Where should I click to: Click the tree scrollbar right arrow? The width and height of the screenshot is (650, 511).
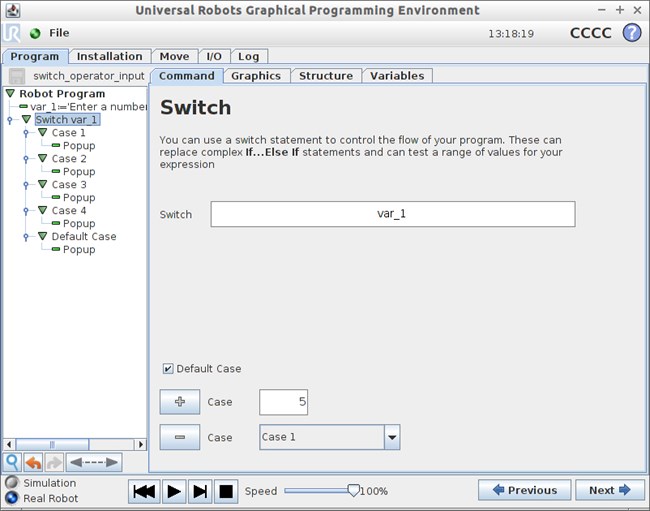(141, 445)
